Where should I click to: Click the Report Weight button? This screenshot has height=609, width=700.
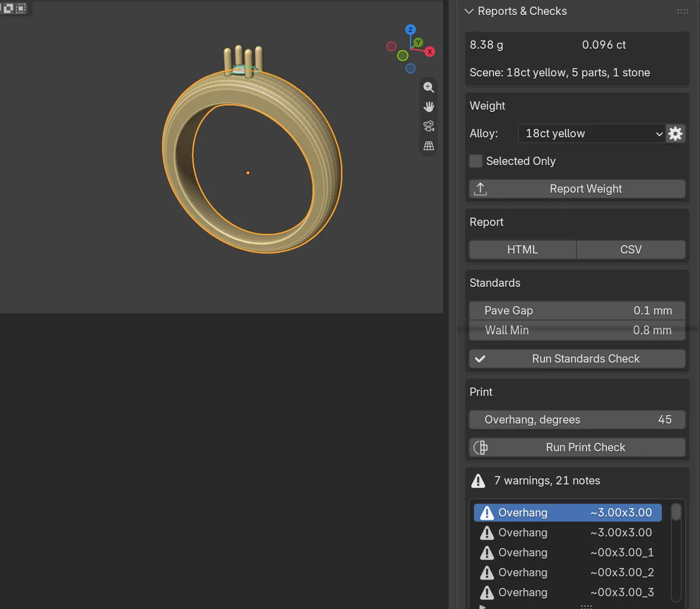click(x=577, y=189)
